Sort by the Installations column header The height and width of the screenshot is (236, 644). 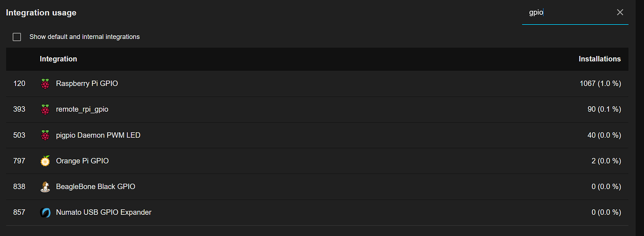pos(599,59)
